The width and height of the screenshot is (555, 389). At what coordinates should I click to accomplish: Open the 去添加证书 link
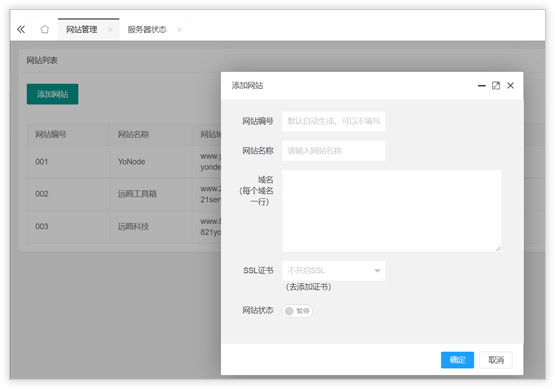[308, 287]
